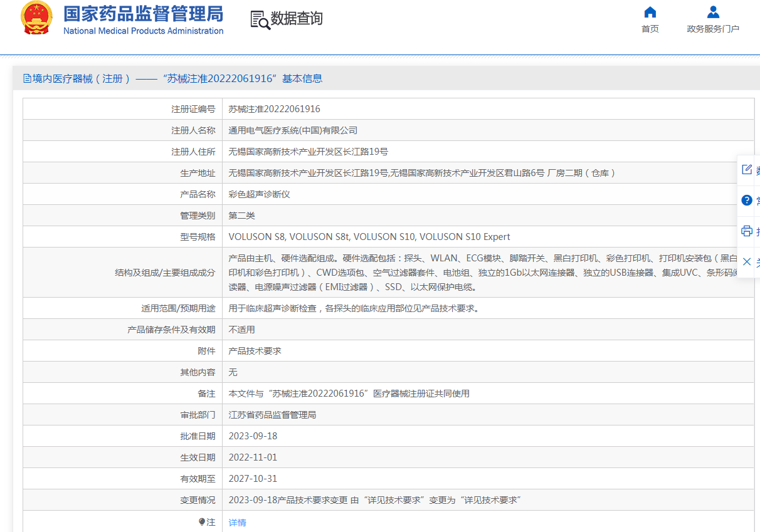Click 变更情况 change description text

pos(375,500)
